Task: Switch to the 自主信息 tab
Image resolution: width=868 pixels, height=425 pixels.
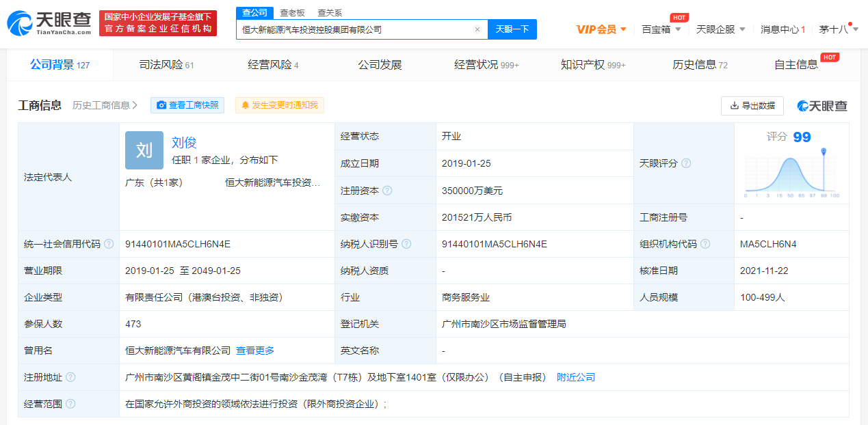Action: 796,65
